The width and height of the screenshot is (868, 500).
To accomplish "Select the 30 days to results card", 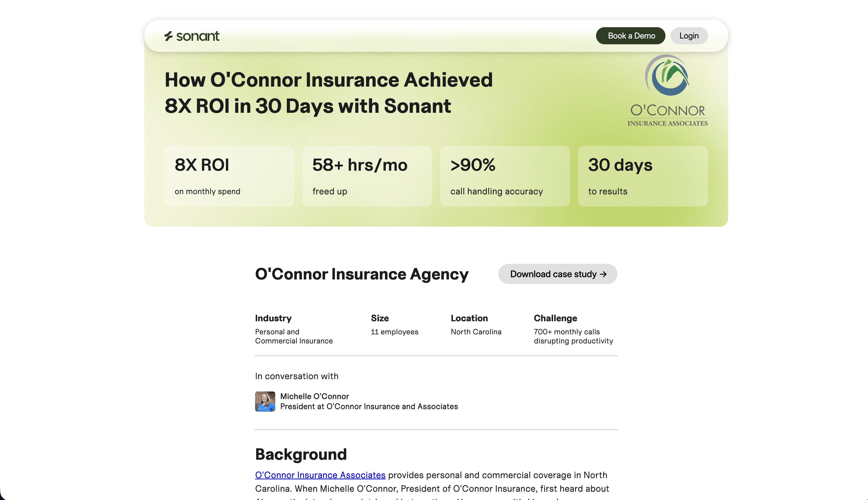I will tap(643, 176).
